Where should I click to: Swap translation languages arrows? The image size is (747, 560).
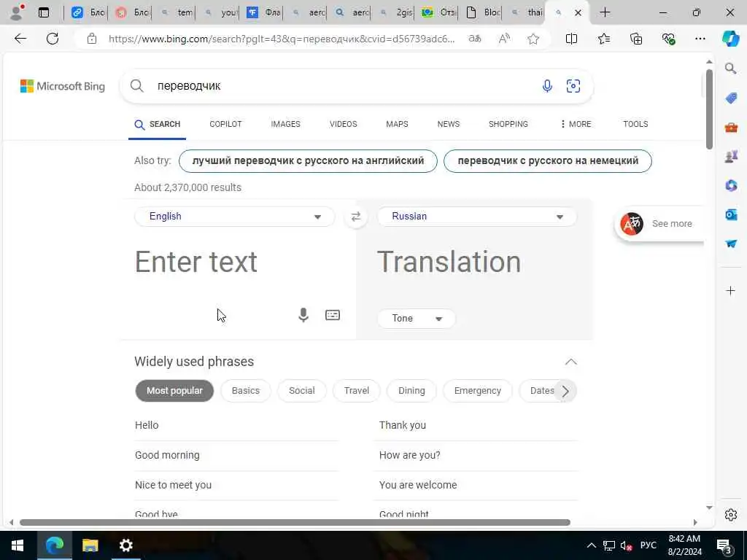click(356, 217)
